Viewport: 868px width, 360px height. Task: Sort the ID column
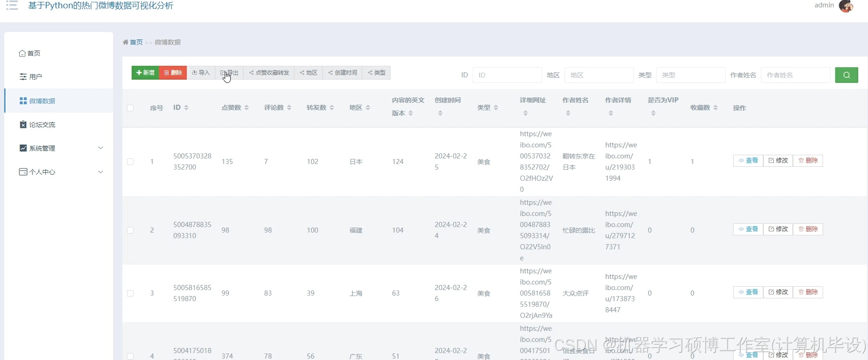pos(186,107)
